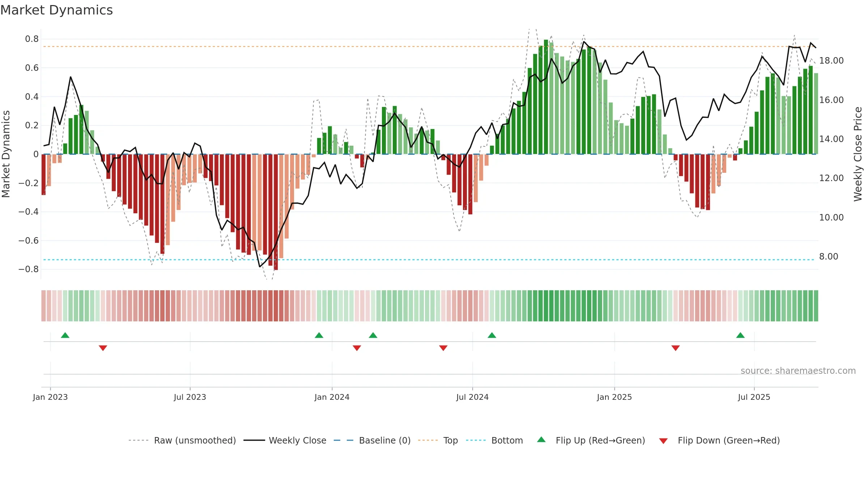This screenshot has width=868, height=488.
Task: Click the −0.4 left axis tick label
Action: 29,211
